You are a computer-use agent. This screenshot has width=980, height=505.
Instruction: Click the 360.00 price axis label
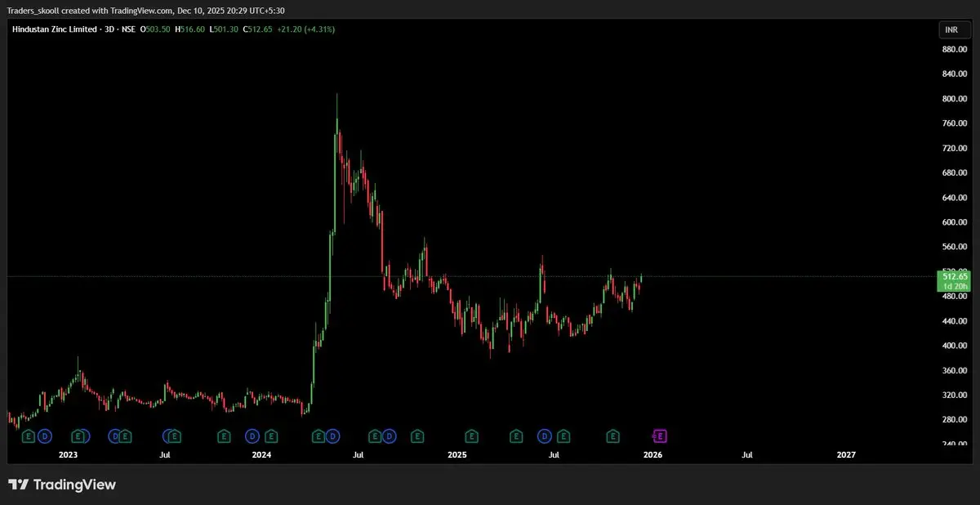tap(955, 370)
